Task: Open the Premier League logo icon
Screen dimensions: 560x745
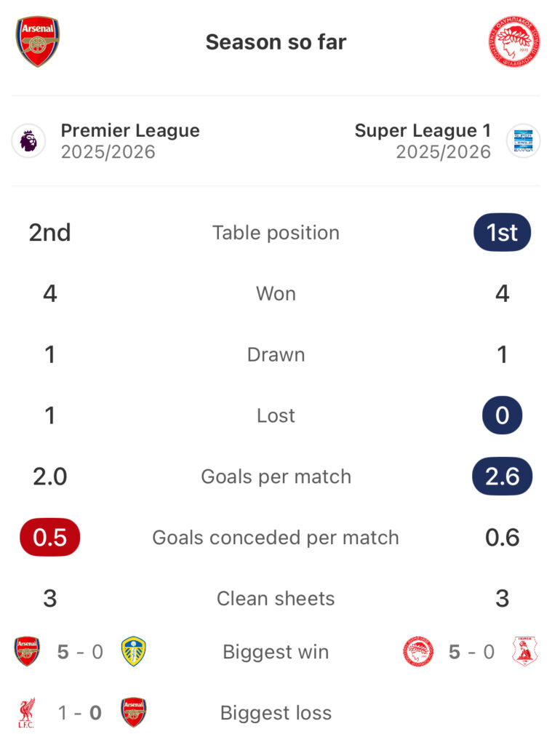Action: [x=28, y=140]
